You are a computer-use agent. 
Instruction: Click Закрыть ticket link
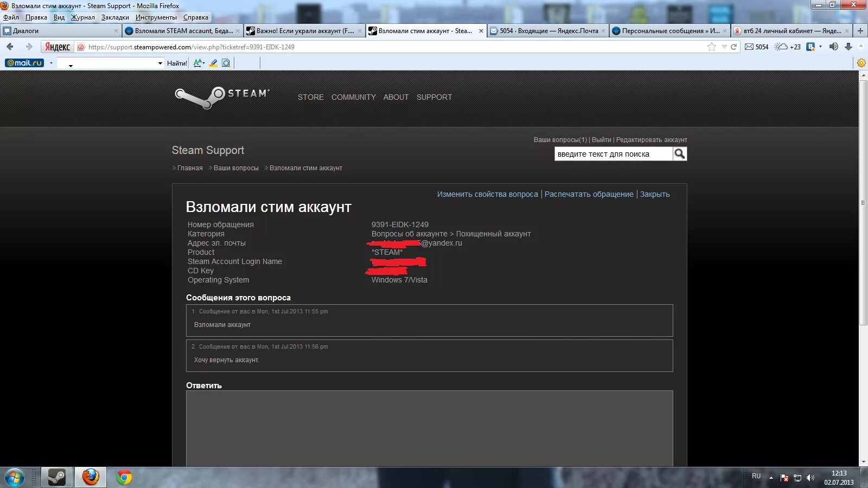(x=655, y=194)
